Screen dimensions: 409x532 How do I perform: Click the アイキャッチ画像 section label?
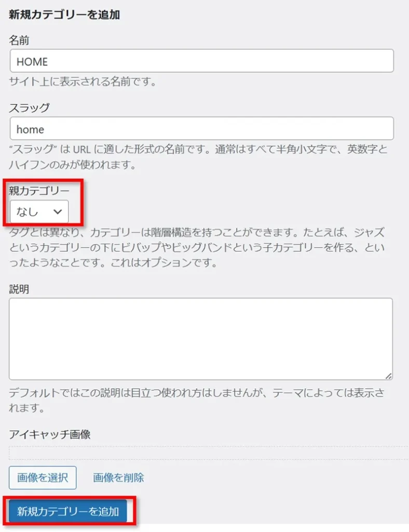pyautogui.click(x=50, y=434)
